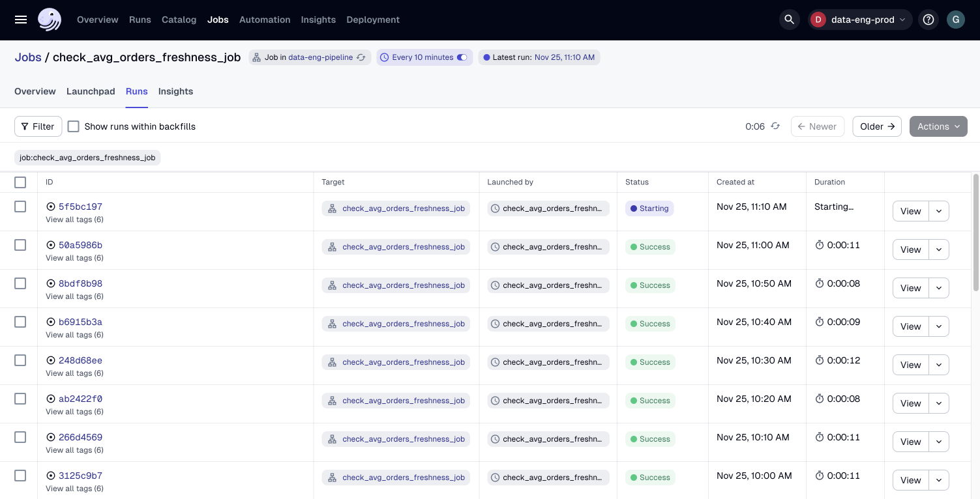Open search with the magnifier icon
The width and height of the screenshot is (980, 499).
point(789,20)
